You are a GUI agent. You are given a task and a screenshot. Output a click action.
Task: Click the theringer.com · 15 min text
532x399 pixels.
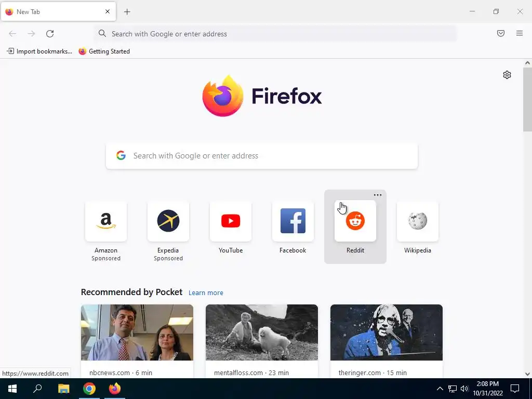[373, 373]
